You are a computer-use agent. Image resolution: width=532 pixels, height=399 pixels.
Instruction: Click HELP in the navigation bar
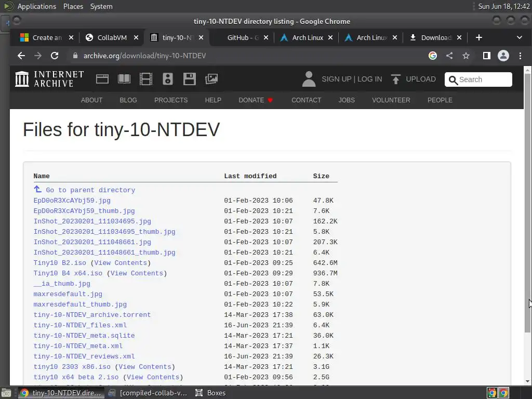(213, 100)
